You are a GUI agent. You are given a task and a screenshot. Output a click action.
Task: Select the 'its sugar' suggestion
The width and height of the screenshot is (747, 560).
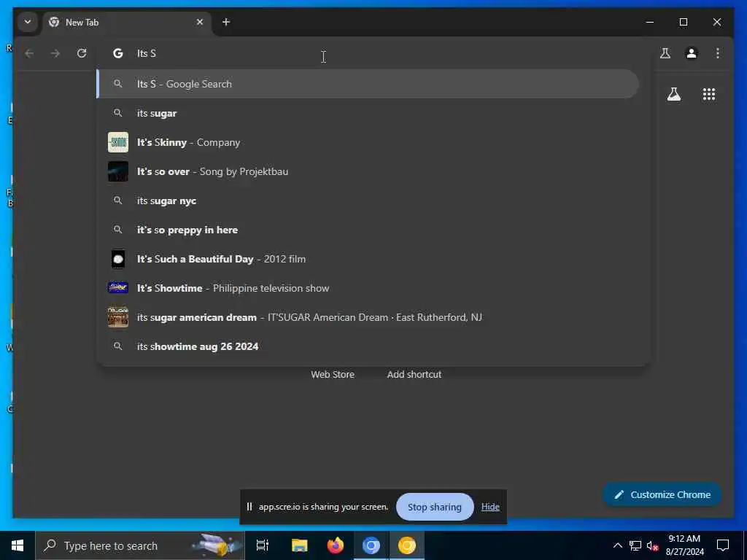click(x=368, y=113)
